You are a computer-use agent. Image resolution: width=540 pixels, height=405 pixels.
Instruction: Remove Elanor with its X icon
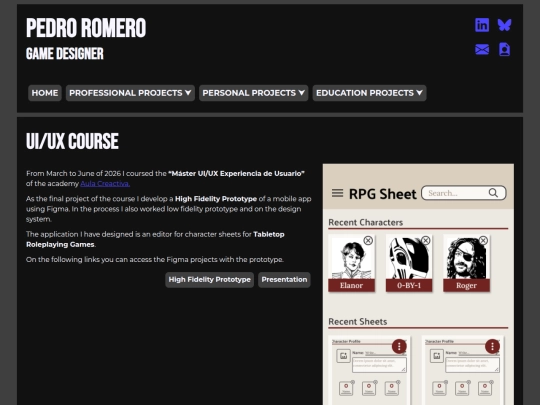pyautogui.click(x=368, y=240)
